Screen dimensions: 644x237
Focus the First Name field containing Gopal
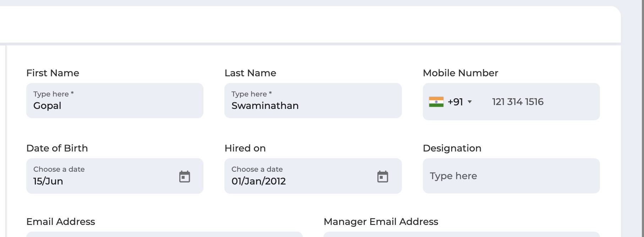pyautogui.click(x=115, y=101)
